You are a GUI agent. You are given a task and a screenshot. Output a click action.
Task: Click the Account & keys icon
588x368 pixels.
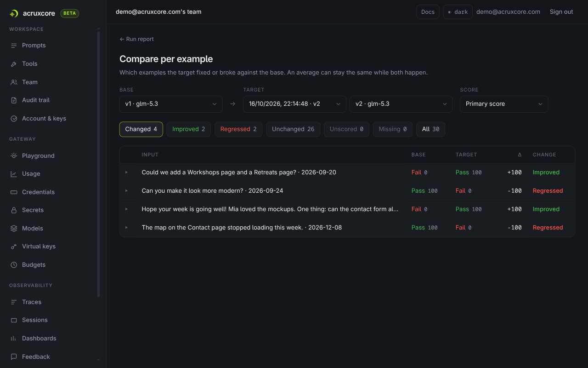14,119
